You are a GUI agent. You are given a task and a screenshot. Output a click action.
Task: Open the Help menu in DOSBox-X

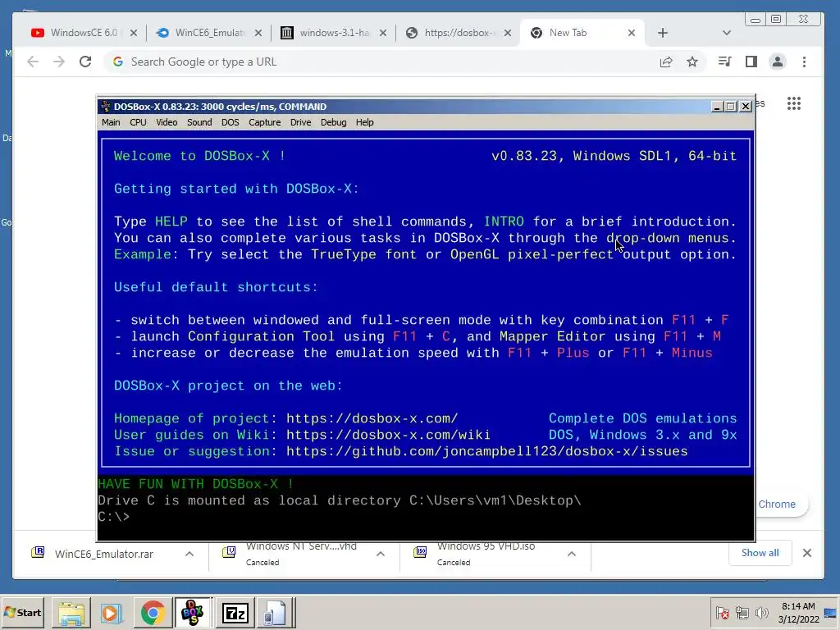[365, 122]
